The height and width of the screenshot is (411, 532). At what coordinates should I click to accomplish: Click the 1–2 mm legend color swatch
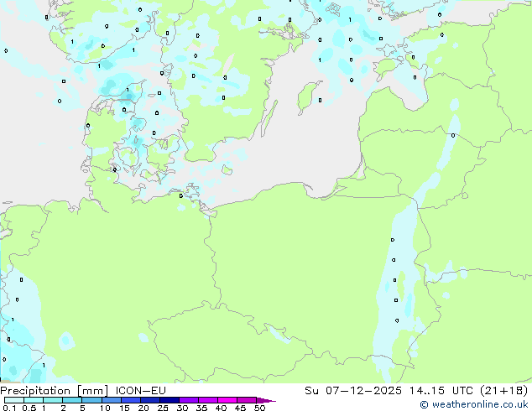point(53,400)
